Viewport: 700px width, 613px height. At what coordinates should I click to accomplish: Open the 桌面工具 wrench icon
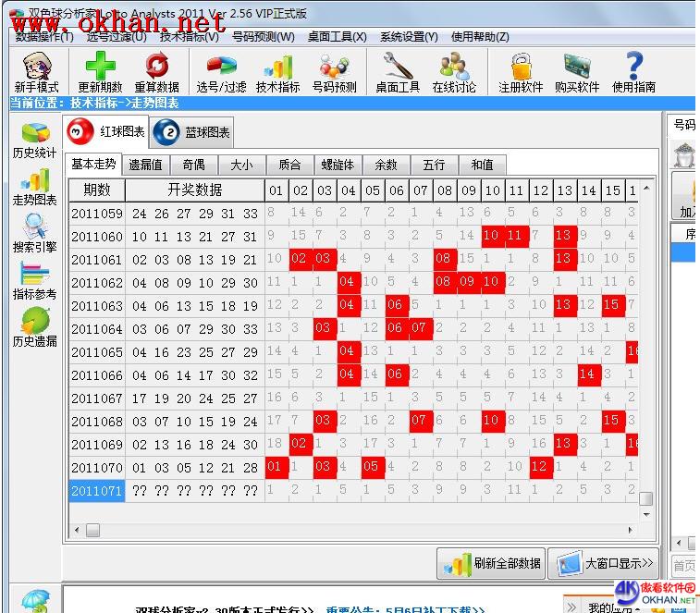tap(398, 71)
